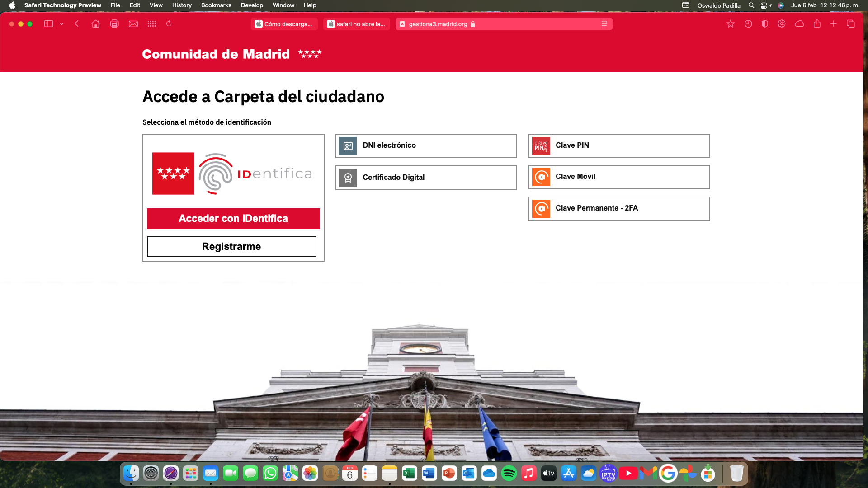Open a new tab with plus
The image size is (868, 488).
click(834, 24)
